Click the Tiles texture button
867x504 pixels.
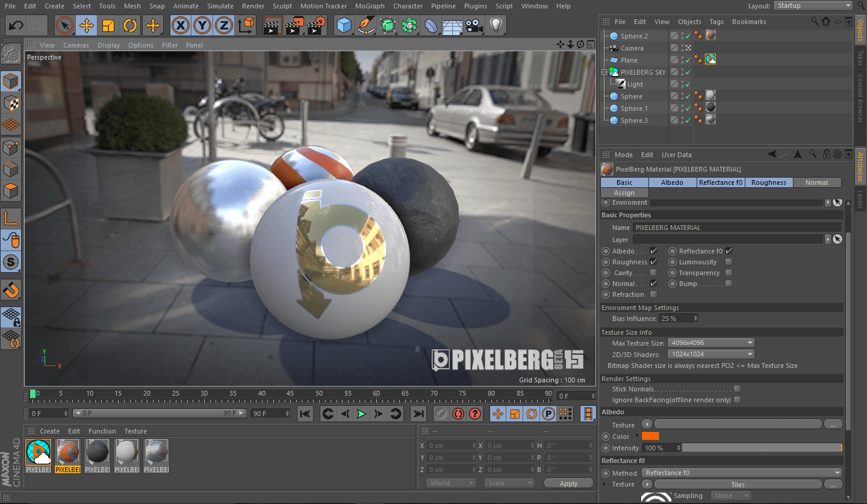pos(738,485)
